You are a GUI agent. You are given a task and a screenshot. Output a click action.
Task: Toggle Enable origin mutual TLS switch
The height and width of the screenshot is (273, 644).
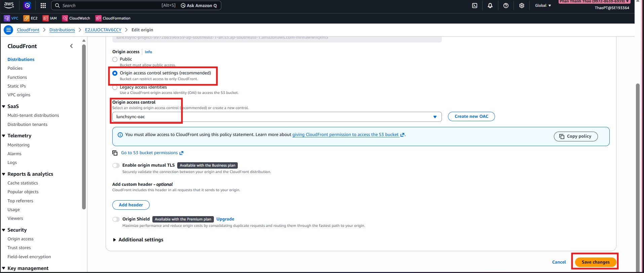[x=116, y=165]
